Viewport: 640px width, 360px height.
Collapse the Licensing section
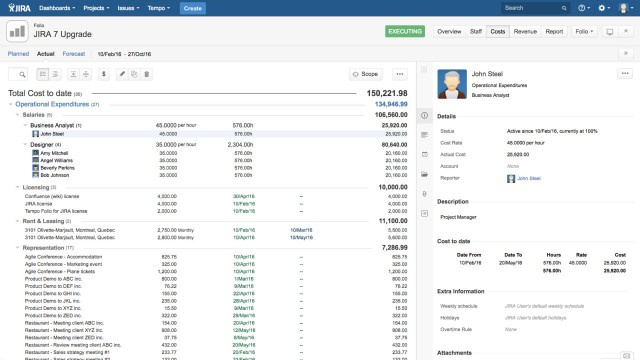18,187
